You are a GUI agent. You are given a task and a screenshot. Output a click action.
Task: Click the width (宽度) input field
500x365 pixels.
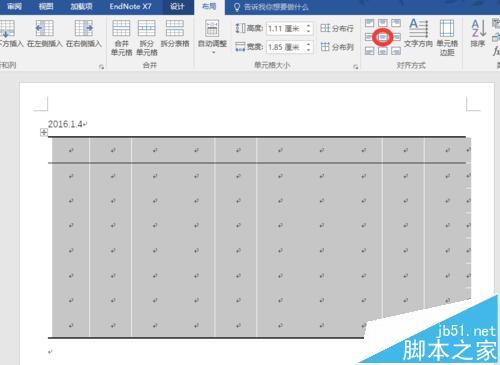pos(286,47)
